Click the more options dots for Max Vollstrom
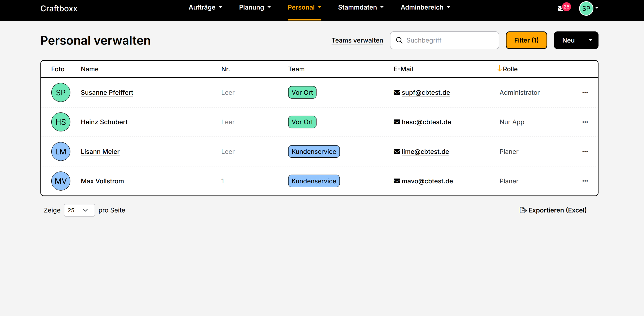 click(585, 181)
